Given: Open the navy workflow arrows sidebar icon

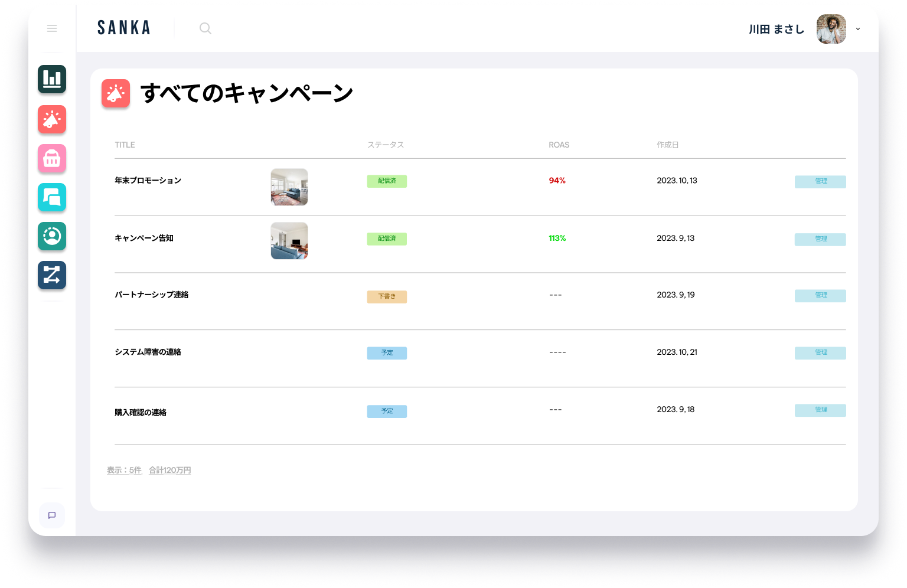Looking at the screenshot, I should [x=52, y=275].
